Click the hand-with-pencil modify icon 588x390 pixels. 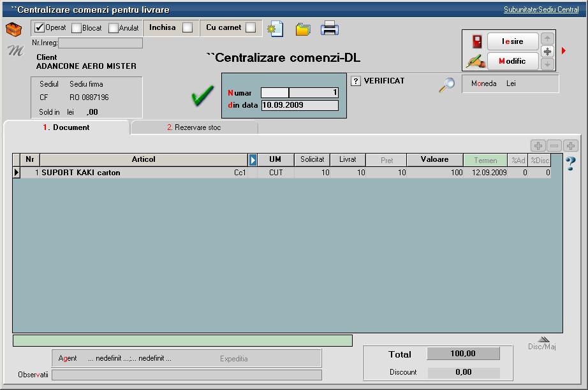(476, 61)
